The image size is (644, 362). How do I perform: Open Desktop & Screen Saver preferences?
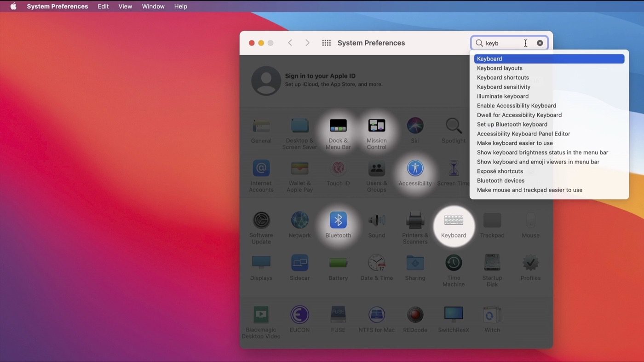coord(299,125)
